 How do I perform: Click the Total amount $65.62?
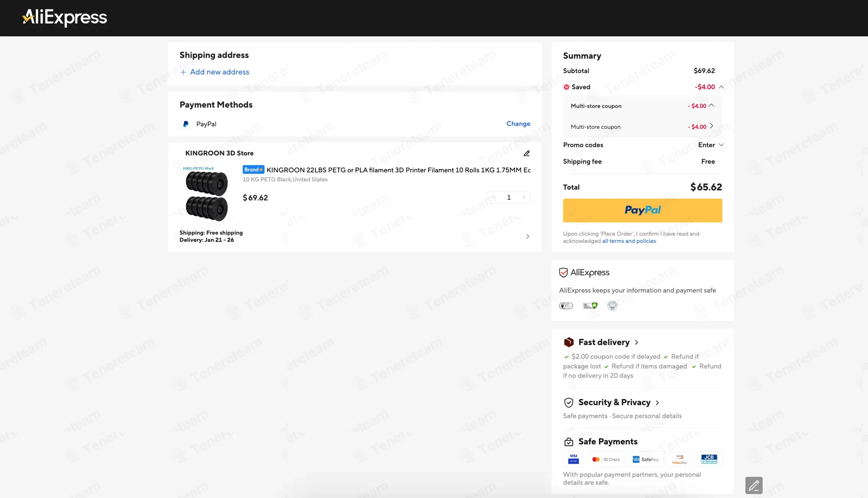point(706,187)
